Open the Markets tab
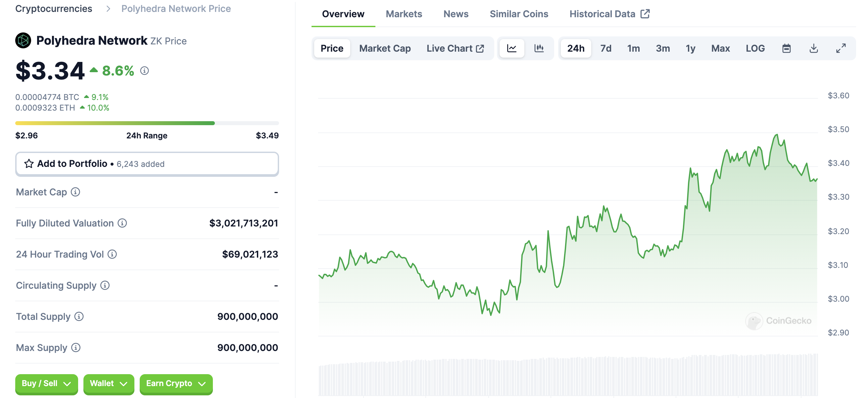This screenshot has height=398, width=868. pos(404,14)
